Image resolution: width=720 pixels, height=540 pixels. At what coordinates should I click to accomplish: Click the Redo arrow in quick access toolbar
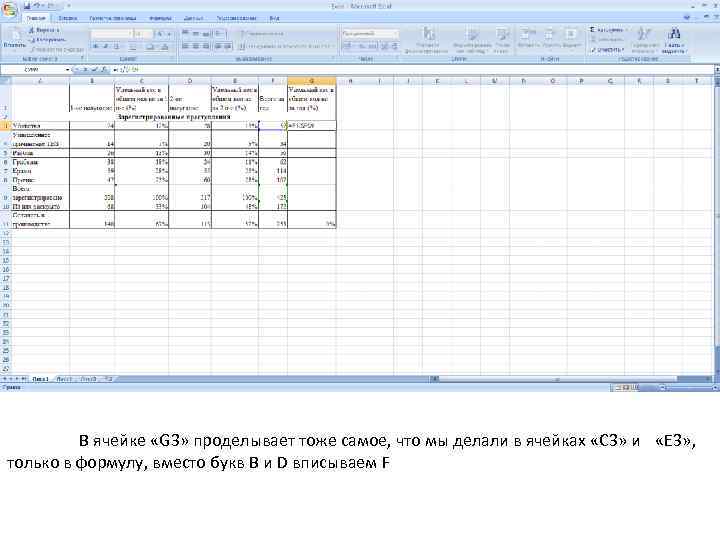pos(50,6)
